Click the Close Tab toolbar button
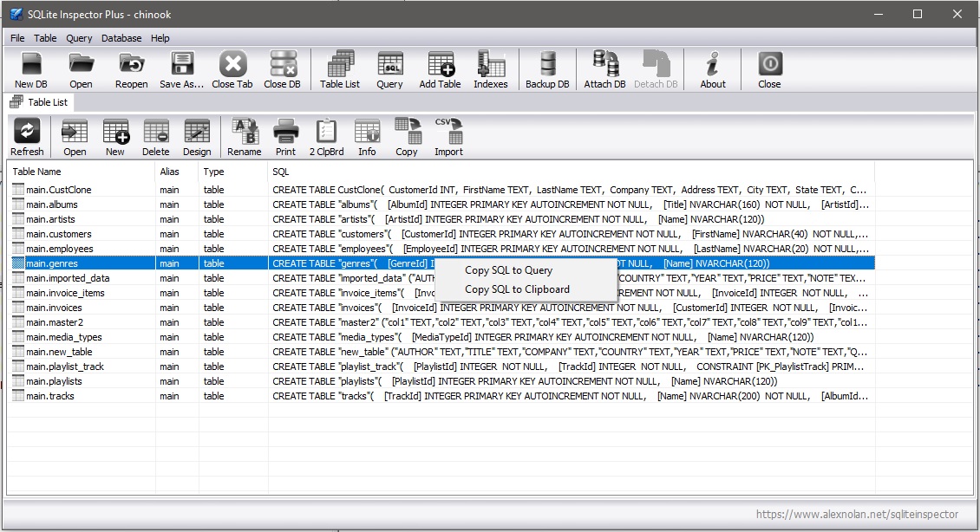Viewport: 980px width, 532px height. point(232,69)
